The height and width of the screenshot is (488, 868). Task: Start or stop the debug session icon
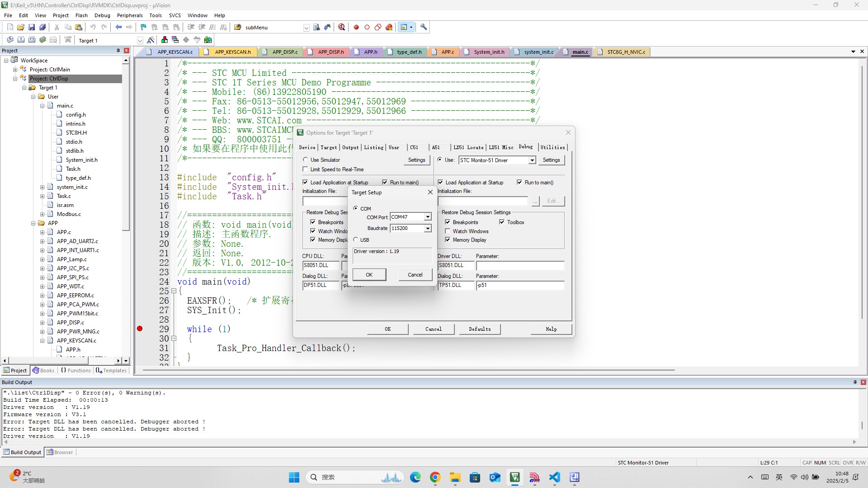(x=342, y=27)
